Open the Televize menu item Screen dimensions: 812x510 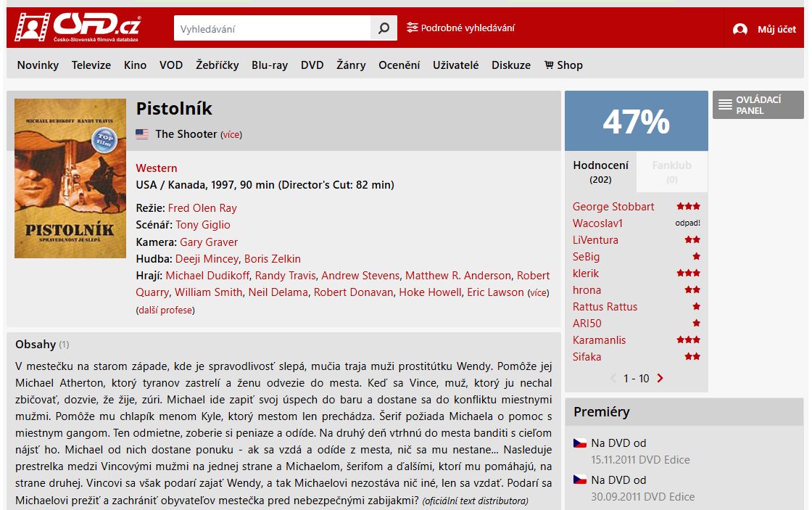[91, 65]
